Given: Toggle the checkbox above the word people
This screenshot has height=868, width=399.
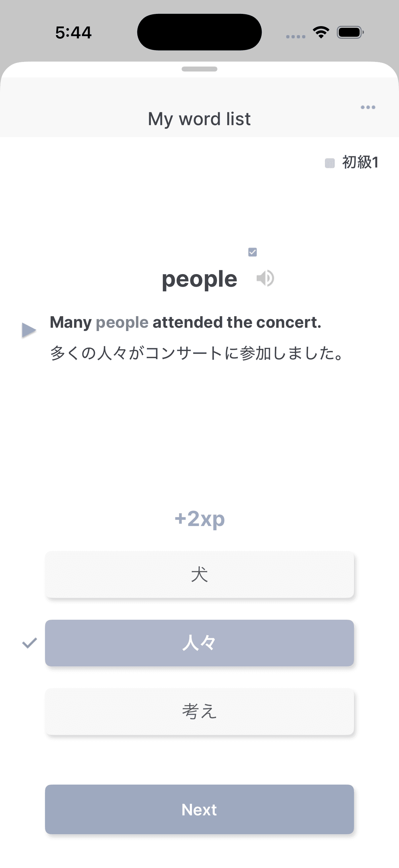Looking at the screenshot, I should click(x=252, y=252).
